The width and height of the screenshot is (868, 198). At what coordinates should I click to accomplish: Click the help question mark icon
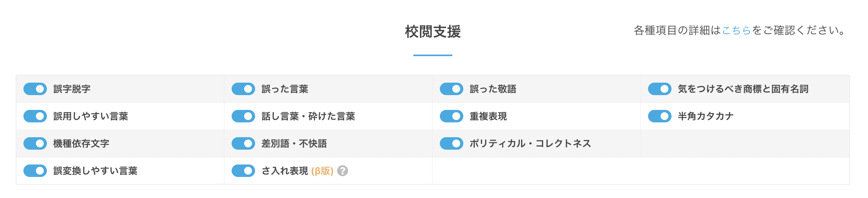click(x=343, y=171)
